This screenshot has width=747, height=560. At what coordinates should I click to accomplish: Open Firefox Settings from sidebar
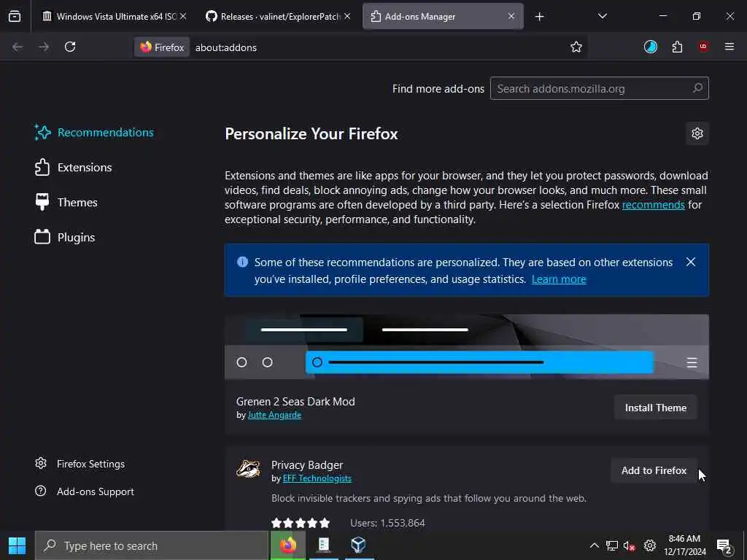(80, 464)
